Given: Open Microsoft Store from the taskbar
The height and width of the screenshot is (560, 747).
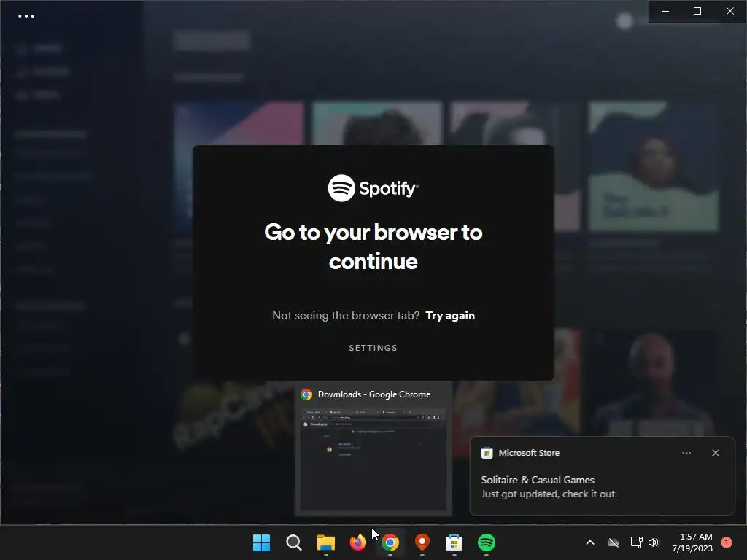Looking at the screenshot, I should click(x=454, y=542).
